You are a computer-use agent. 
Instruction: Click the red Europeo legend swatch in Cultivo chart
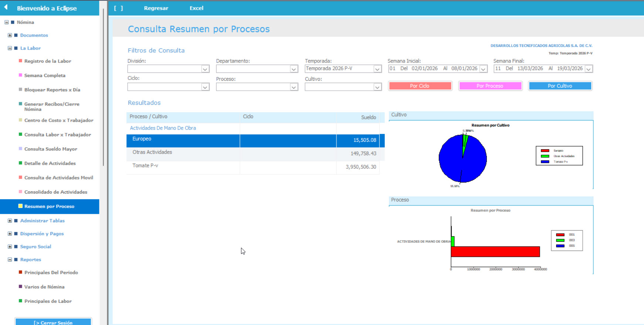coord(545,151)
